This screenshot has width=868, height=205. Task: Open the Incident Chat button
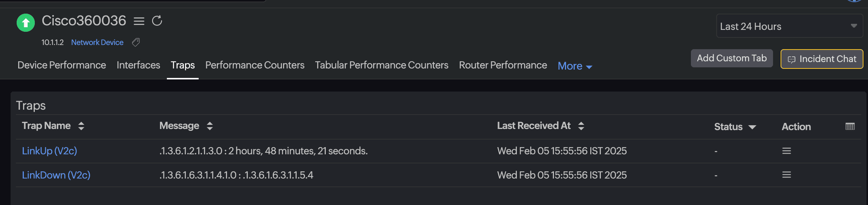click(821, 59)
